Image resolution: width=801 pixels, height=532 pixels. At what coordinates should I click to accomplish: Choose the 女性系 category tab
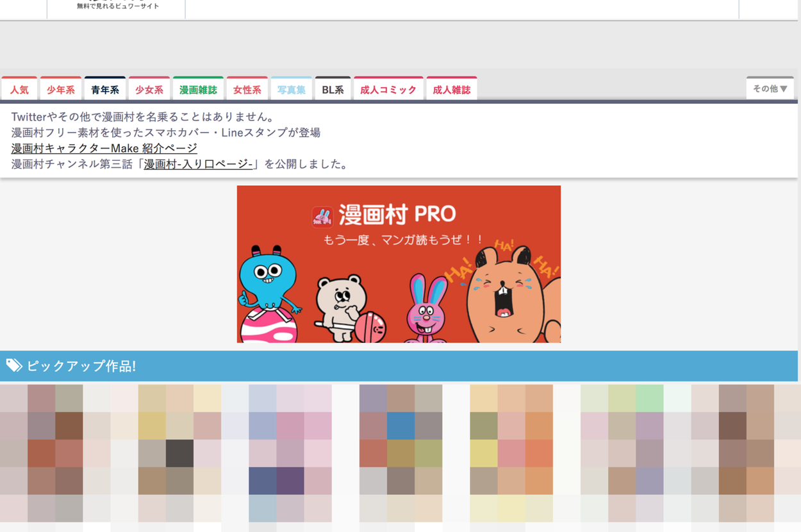(247, 90)
